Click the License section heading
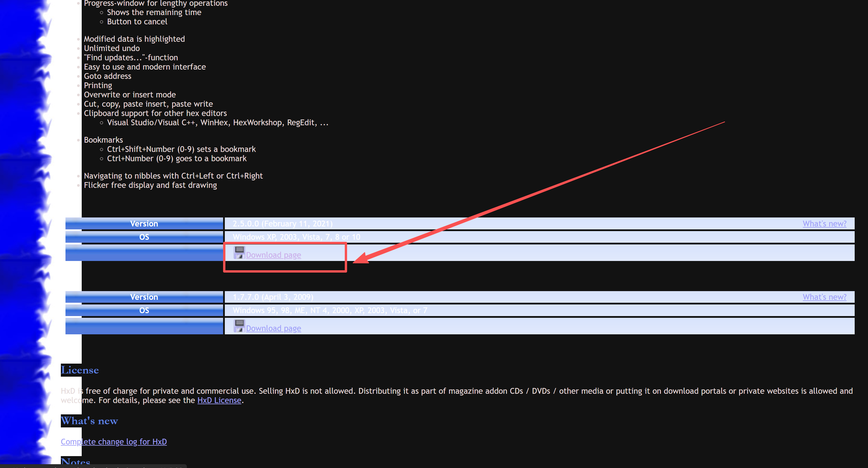Viewport: 868px width, 468px height. (x=80, y=370)
